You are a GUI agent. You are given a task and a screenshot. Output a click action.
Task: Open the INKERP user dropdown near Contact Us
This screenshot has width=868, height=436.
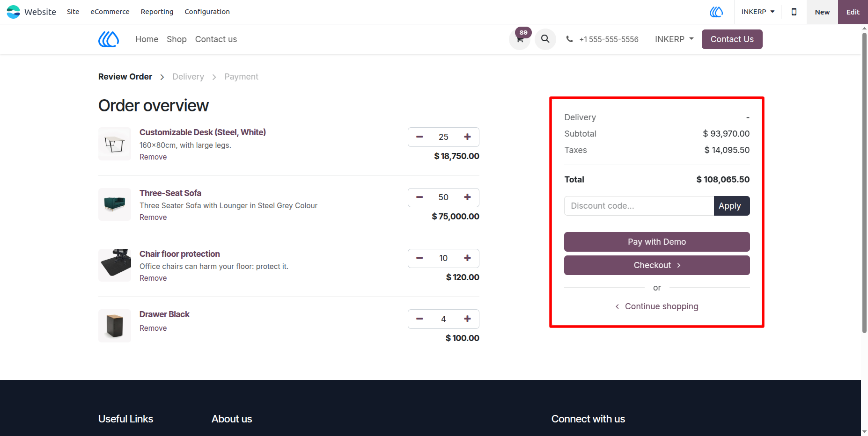674,39
